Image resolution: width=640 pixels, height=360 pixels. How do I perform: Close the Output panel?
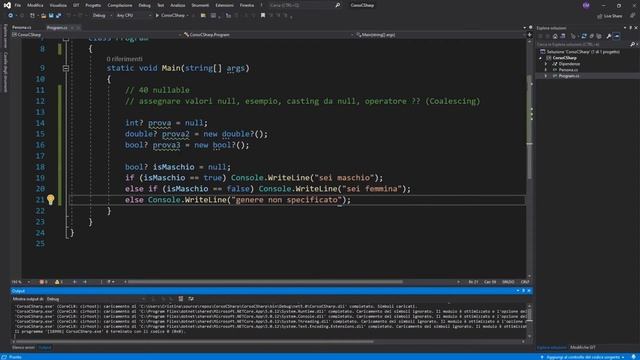pos(529,291)
